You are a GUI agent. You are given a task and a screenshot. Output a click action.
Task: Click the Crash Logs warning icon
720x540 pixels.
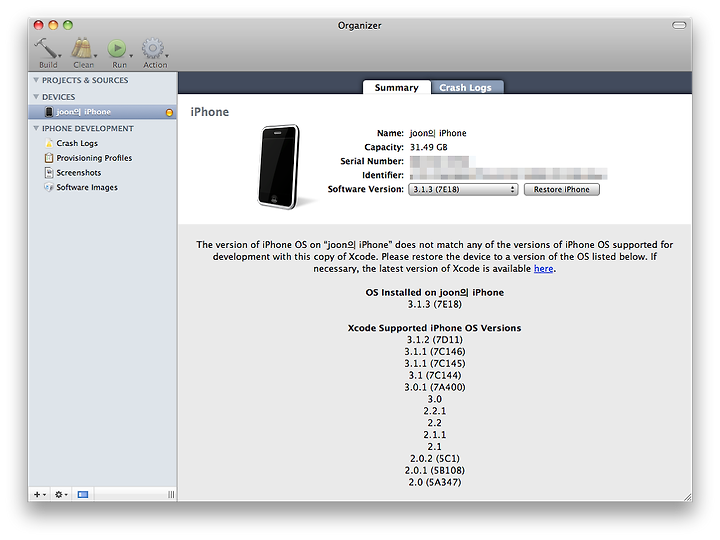[49, 143]
